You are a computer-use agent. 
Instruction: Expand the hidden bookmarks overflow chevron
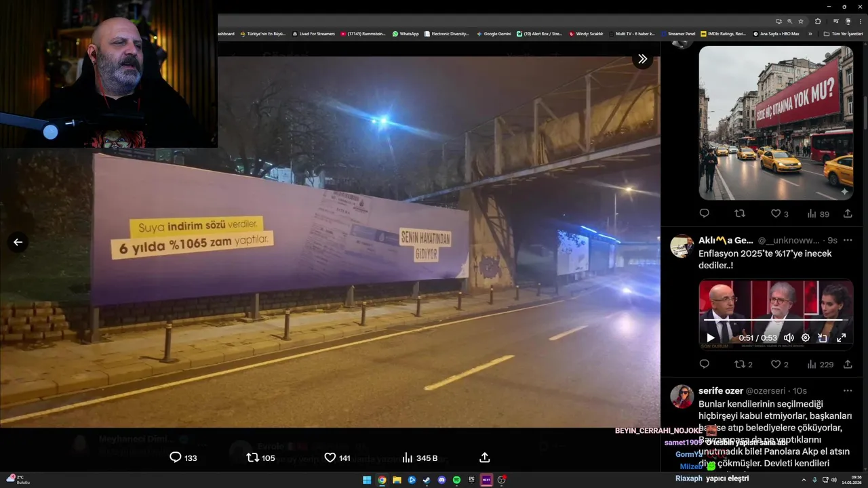click(810, 33)
